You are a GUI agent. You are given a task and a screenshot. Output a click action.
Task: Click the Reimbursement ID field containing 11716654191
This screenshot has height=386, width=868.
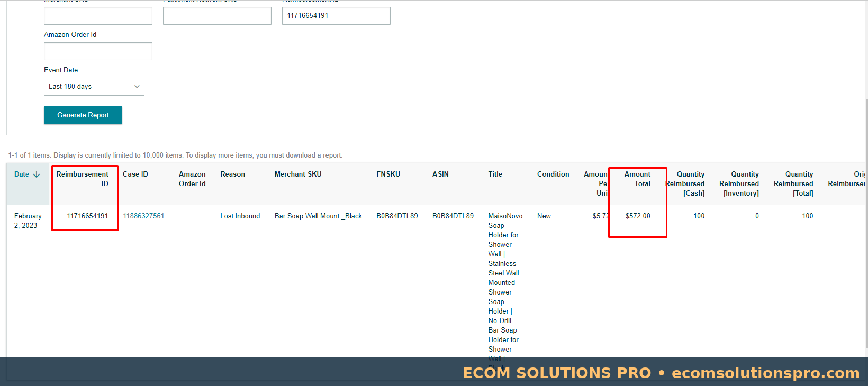pyautogui.click(x=336, y=16)
